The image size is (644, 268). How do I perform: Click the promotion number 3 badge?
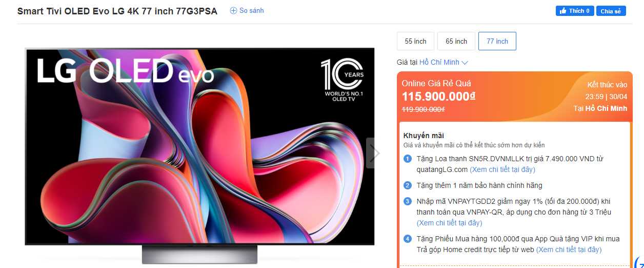point(408,201)
